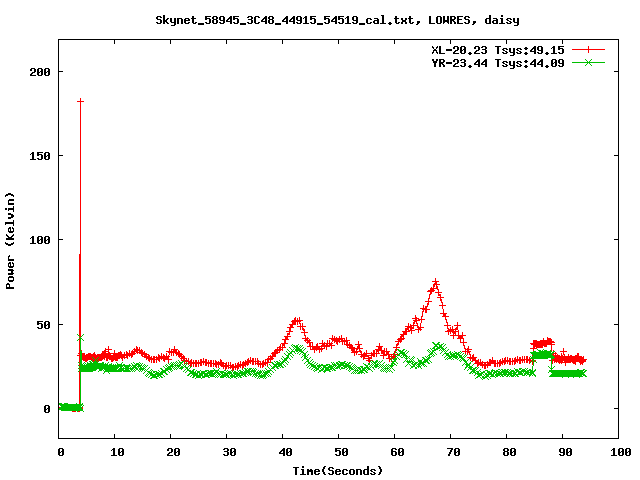Image resolution: width=640 pixels, height=480 pixels.
Task: Click the x-axis tick label 30
Action: 229,452
